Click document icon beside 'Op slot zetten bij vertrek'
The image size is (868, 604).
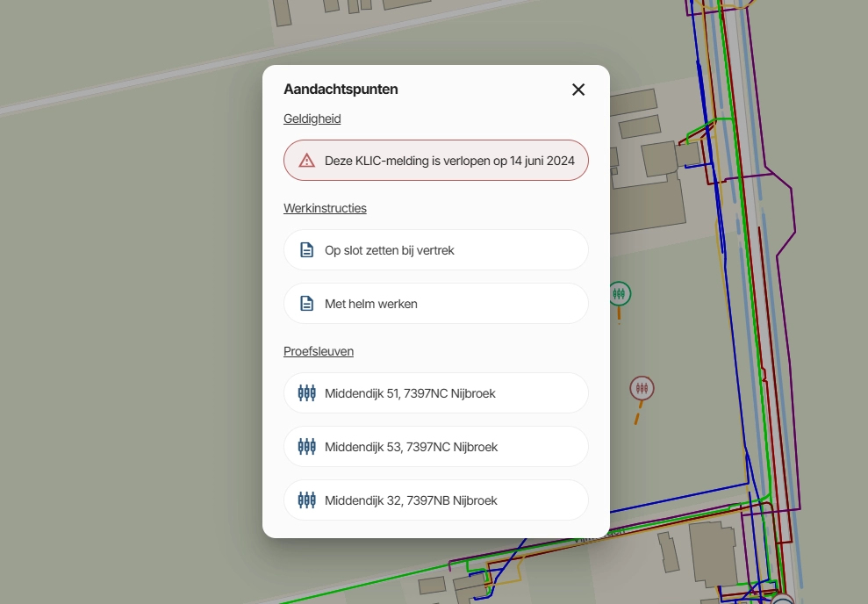click(x=306, y=250)
